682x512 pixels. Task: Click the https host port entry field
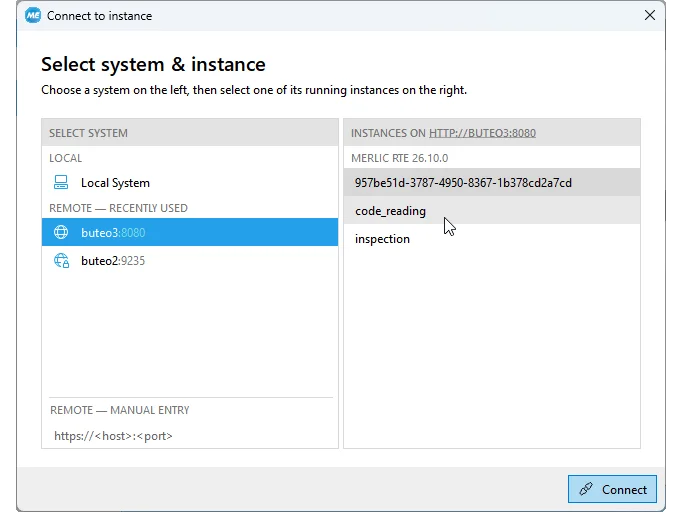click(190, 436)
